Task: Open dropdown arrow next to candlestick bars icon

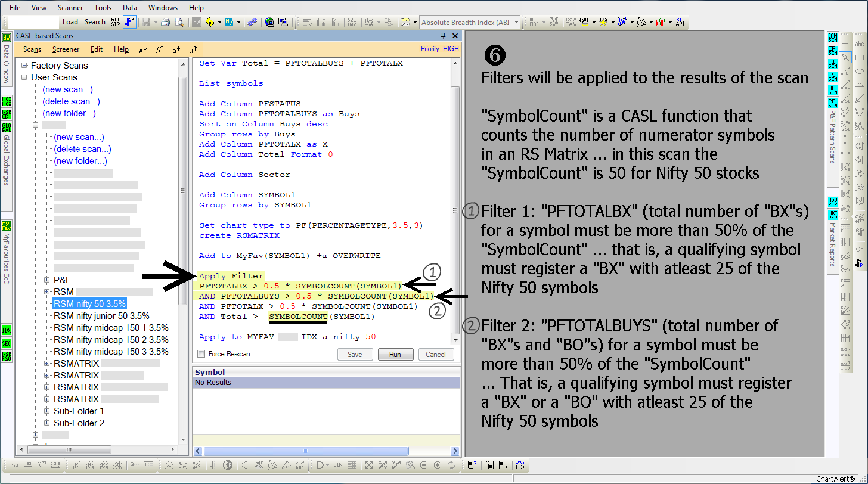Action: tap(669, 22)
